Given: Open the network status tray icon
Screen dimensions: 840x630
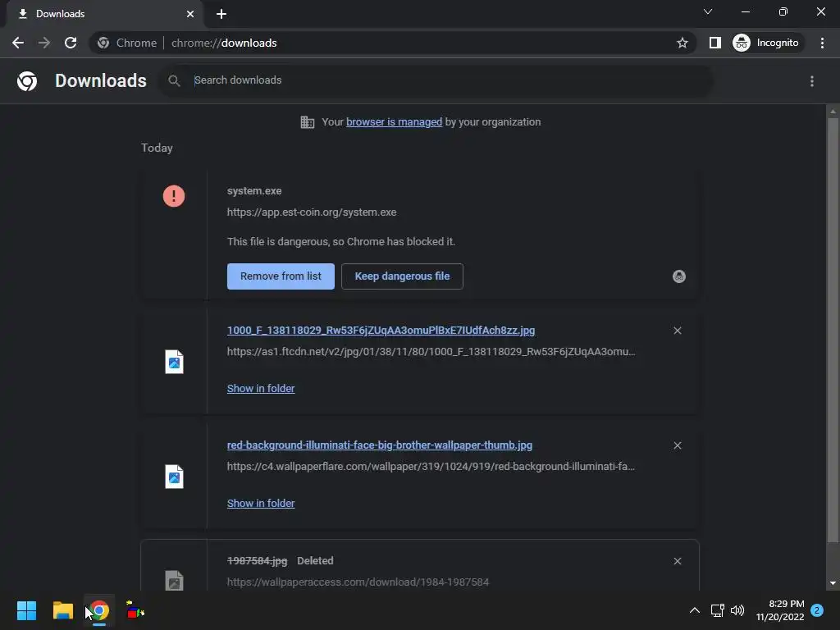Looking at the screenshot, I should pyautogui.click(x=717, y=610).
